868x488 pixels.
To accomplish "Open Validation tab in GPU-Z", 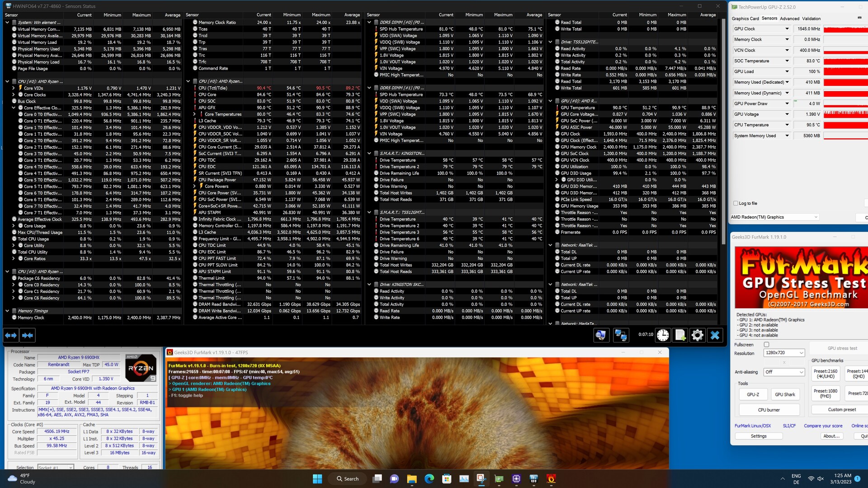I will coord(811,19).
